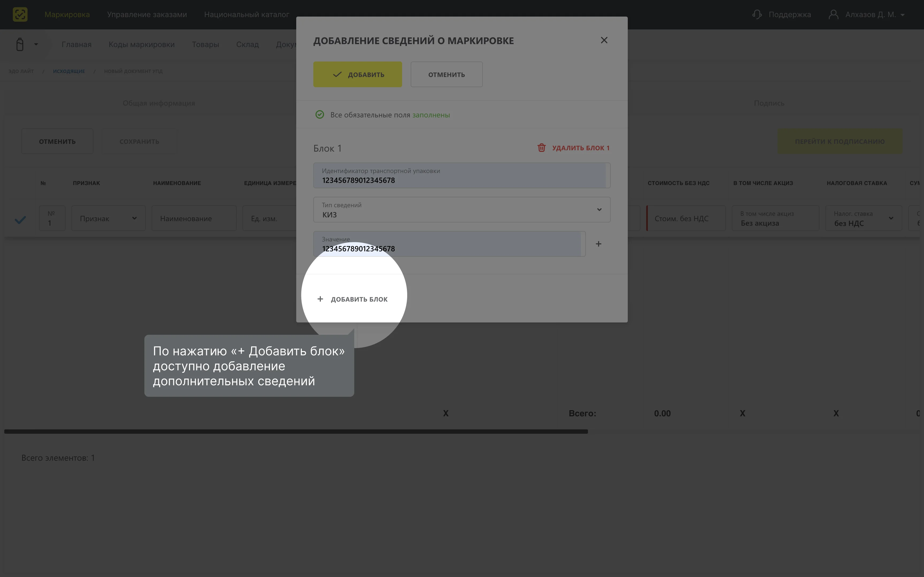Open Управление заказами menu
The image size is (924, 577).
(x=147, y=14)
